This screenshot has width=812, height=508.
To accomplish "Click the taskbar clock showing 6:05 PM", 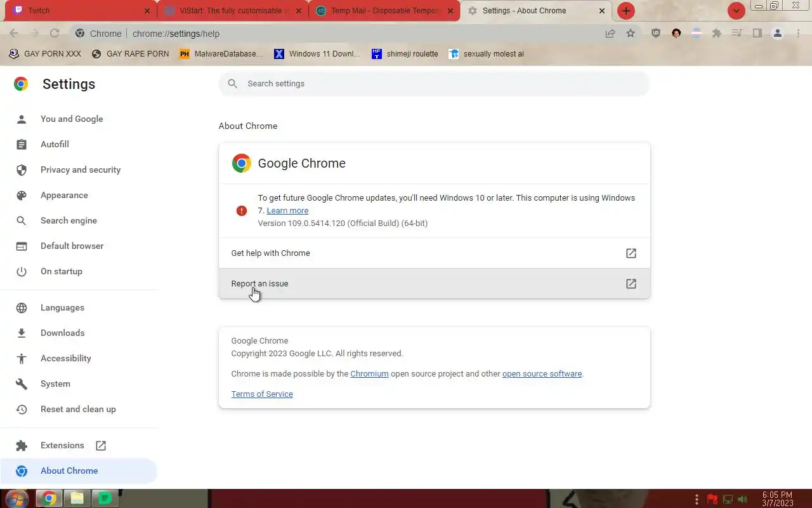I will click(x=778, y=499).
